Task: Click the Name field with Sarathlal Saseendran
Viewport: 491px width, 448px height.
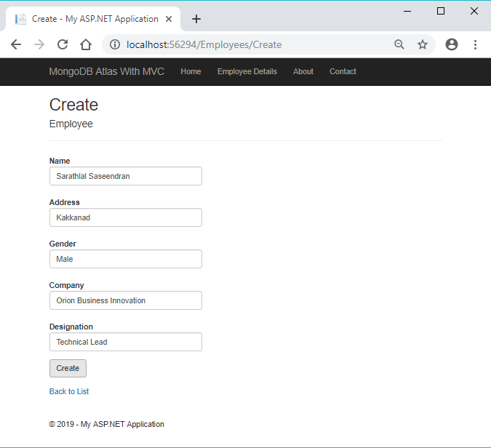Action: point(126,176)
